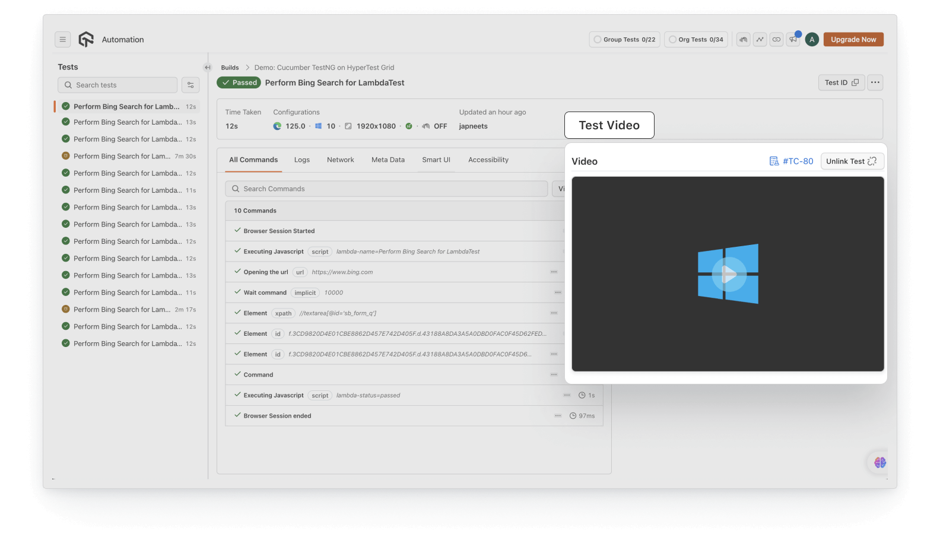Open the hamburger menu beside Automation
This screenshot has height=560, width=940.
coord(62,40)
